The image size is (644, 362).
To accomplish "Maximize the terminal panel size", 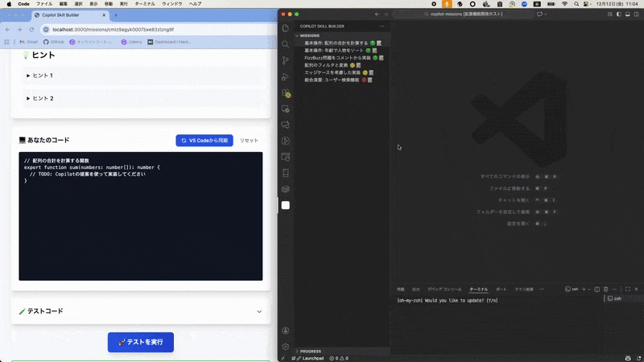I will point(628,290).
